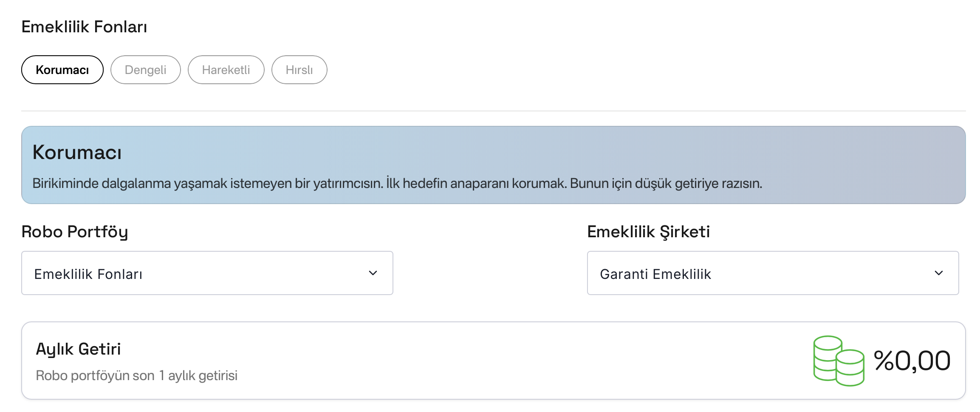Click the Robo Portföy section label
Viewport: 980px width, 412px height.
pos(75,232)
